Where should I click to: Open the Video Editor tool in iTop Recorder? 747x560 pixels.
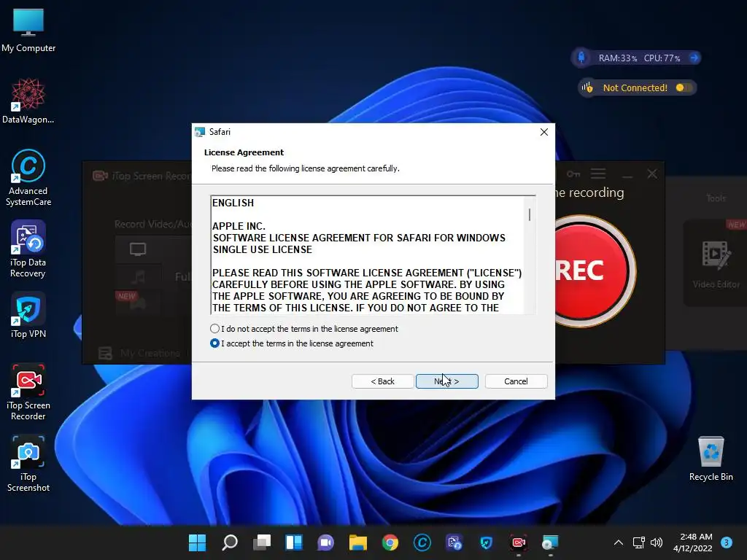click(716, 263)
